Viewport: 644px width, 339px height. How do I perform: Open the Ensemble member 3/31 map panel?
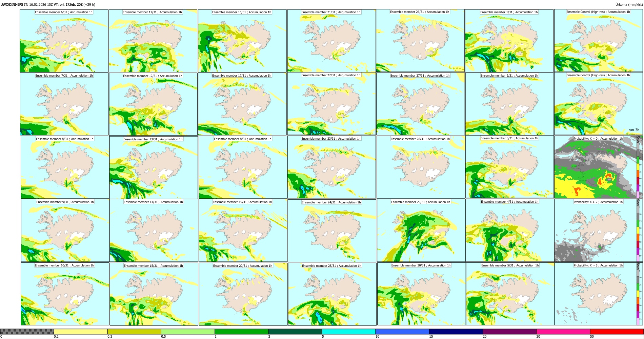(510, 167)
